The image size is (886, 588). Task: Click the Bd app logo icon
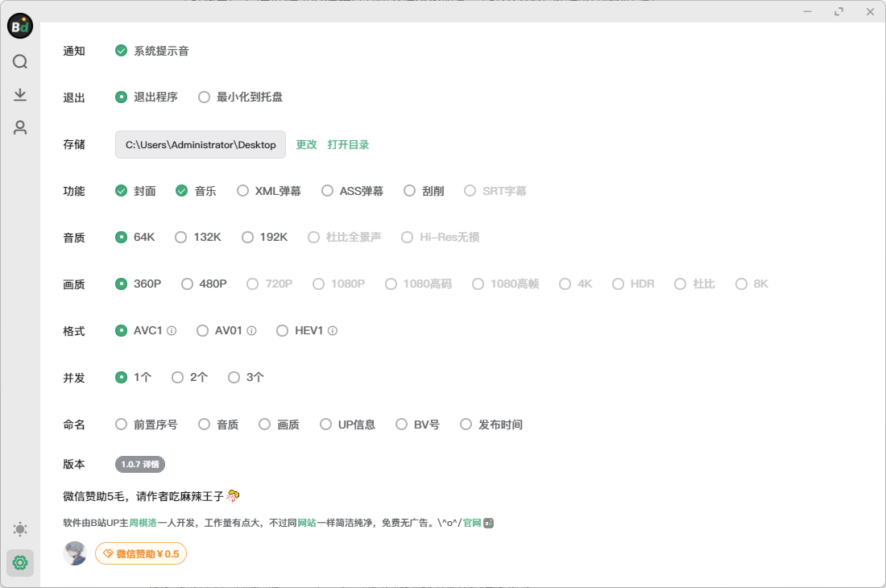click(x=20, y=26)
